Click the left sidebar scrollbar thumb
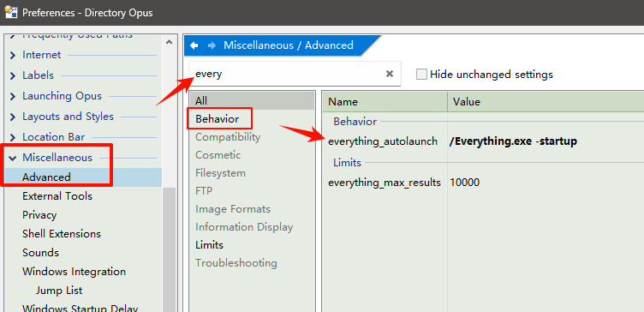644x312 pixels. (169, 249)
